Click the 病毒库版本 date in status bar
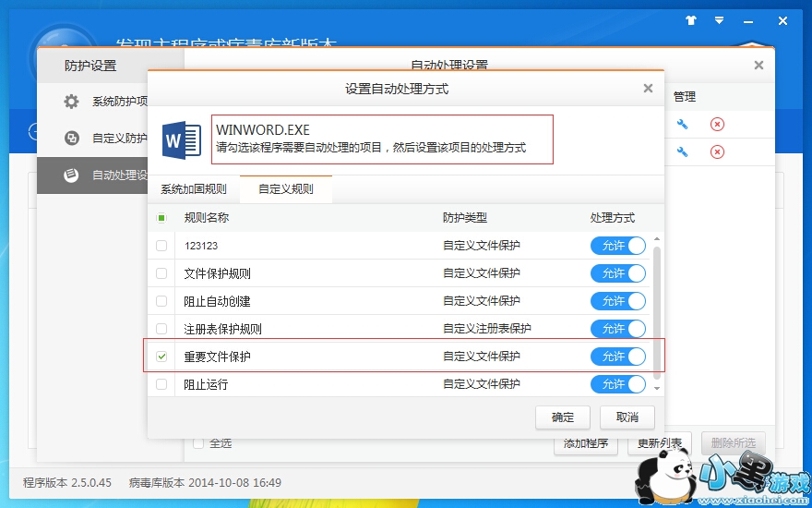 (205, 483)
